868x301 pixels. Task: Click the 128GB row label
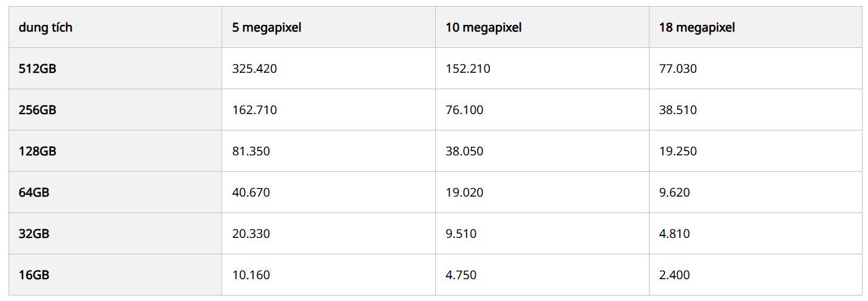coord(38,151)
